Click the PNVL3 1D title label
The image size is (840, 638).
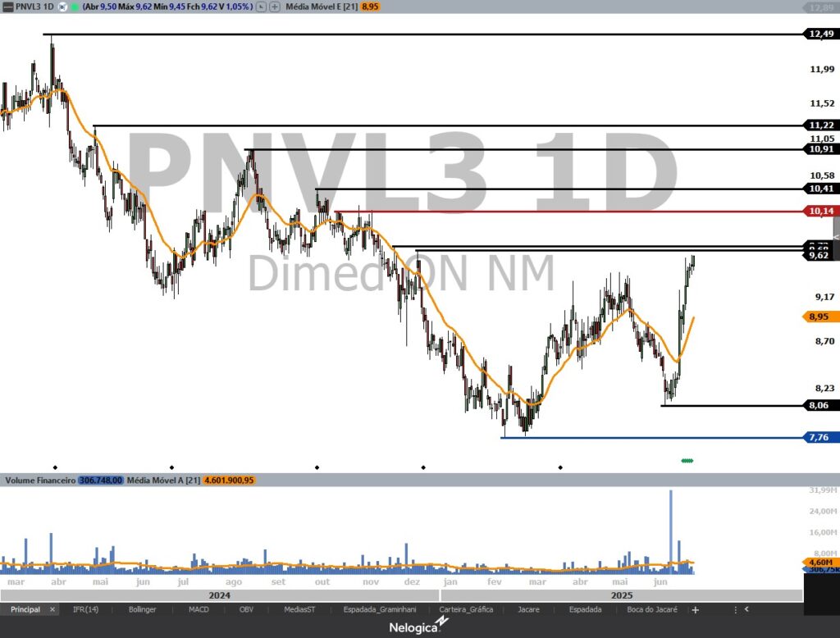pyautogui.click(x=34, y=7)
